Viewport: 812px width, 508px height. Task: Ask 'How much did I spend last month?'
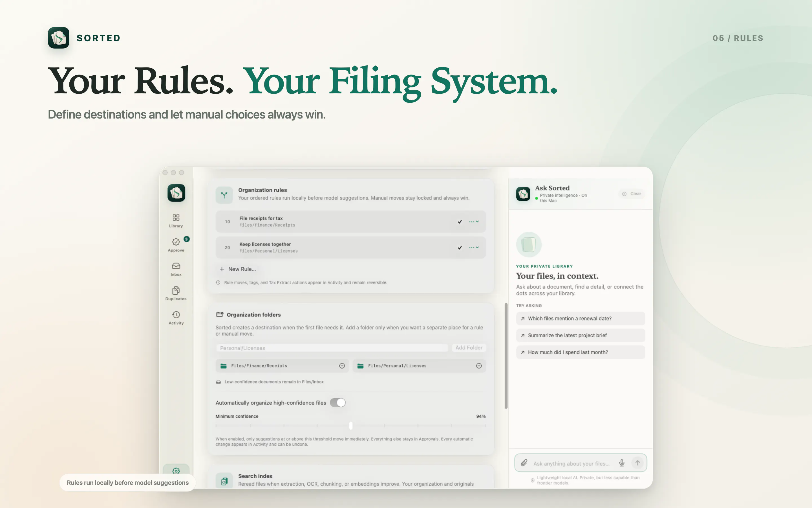point(581,352)
